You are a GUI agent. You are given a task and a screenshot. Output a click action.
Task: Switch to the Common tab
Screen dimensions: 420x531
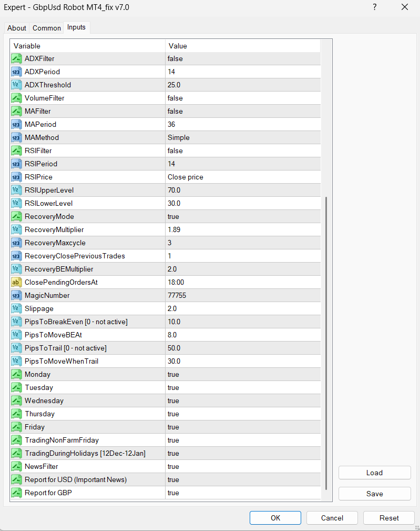(47, 28)
